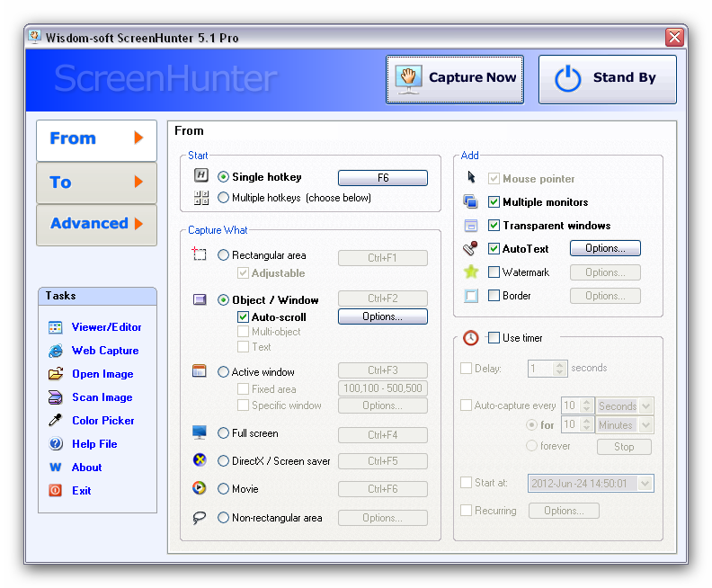Click the Fixed area coordinates field
Screen dimensions: 712x588
point(383,388)
